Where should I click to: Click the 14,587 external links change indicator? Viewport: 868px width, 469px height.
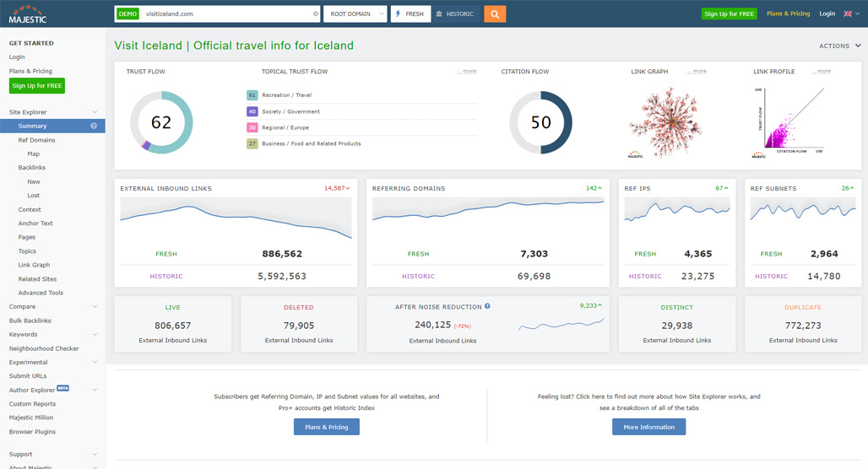(x=337, y=188)
